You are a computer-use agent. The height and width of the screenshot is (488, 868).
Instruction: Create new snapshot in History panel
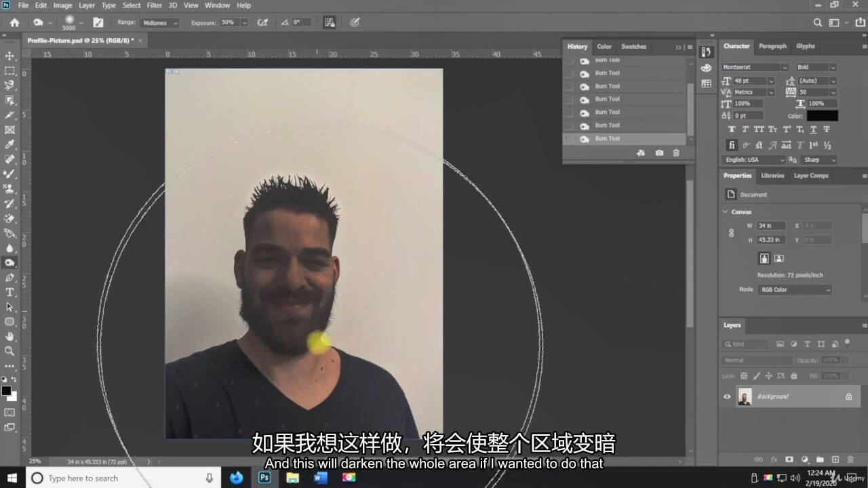click(659, 153)
